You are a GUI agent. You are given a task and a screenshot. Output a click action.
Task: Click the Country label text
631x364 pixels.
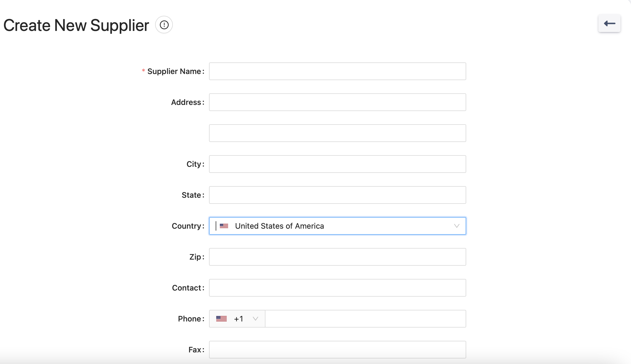click(x=187, y=226)
